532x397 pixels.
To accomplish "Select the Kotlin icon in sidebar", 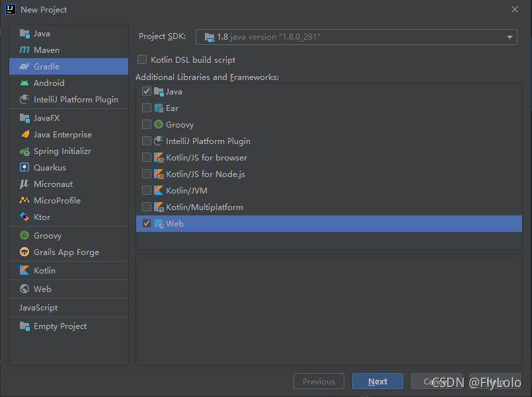I will click(24, 270).
